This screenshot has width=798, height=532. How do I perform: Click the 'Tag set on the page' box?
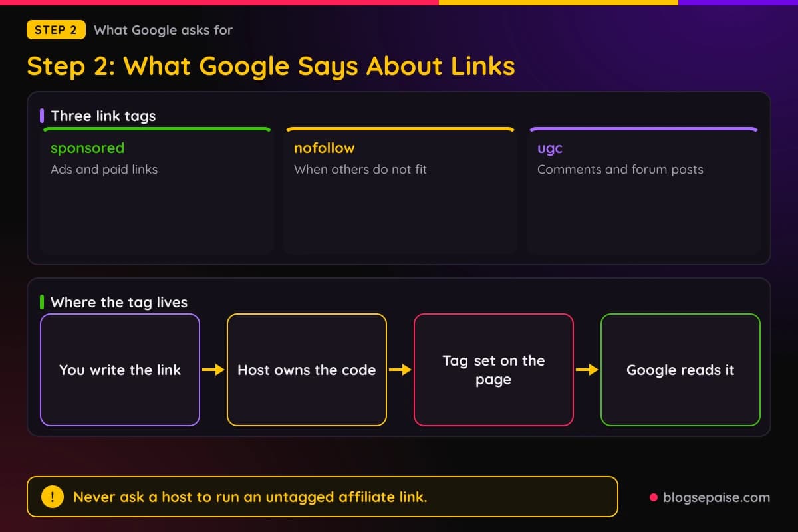point(493,370)
